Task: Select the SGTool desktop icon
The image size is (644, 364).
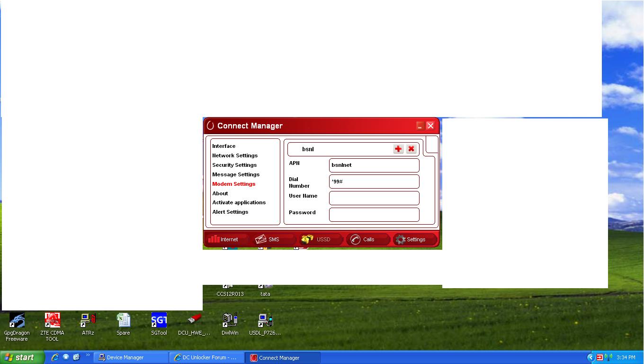Action: [x=159, y=321]
